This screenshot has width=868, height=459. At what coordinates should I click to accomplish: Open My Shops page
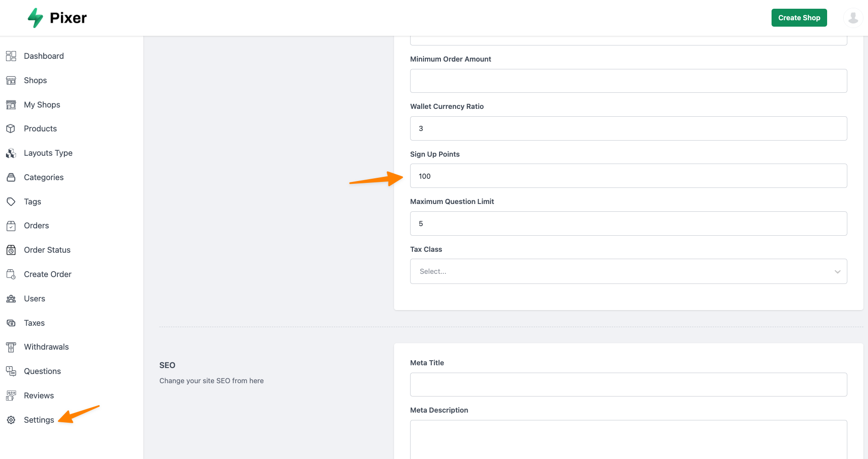click(x=42, y=105)
